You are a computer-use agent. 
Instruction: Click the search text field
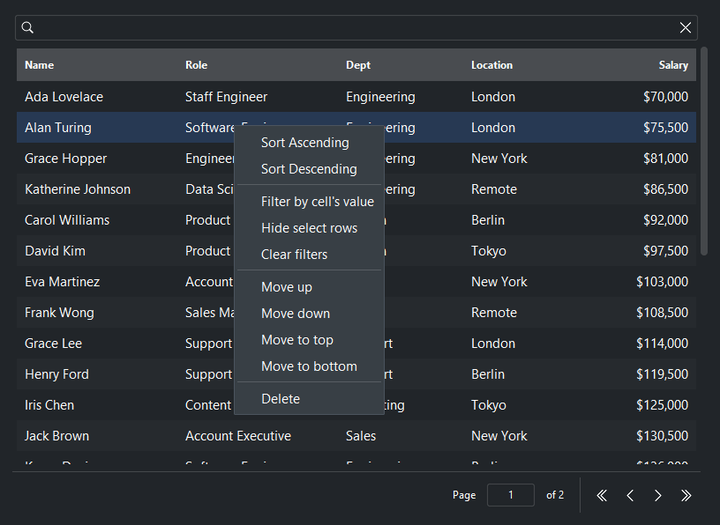356,28
